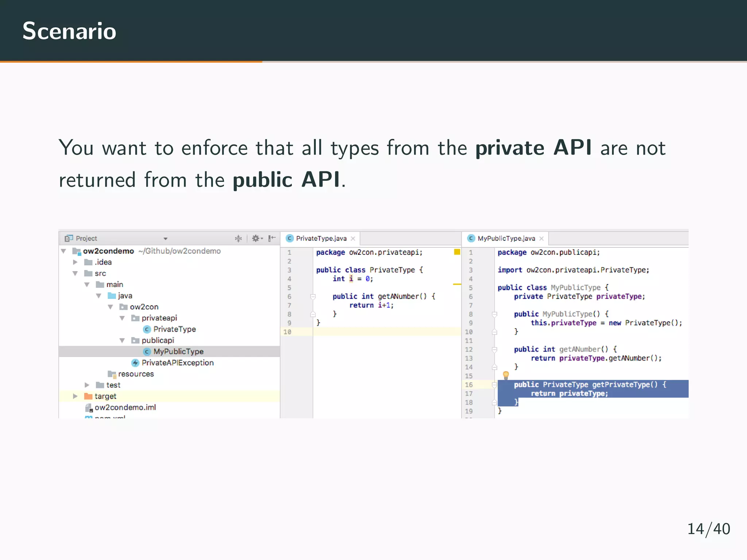The width and height of the screenshot is (747, 560).
Task: Click the blue java source folder icon
Action: tap(112, 296)
